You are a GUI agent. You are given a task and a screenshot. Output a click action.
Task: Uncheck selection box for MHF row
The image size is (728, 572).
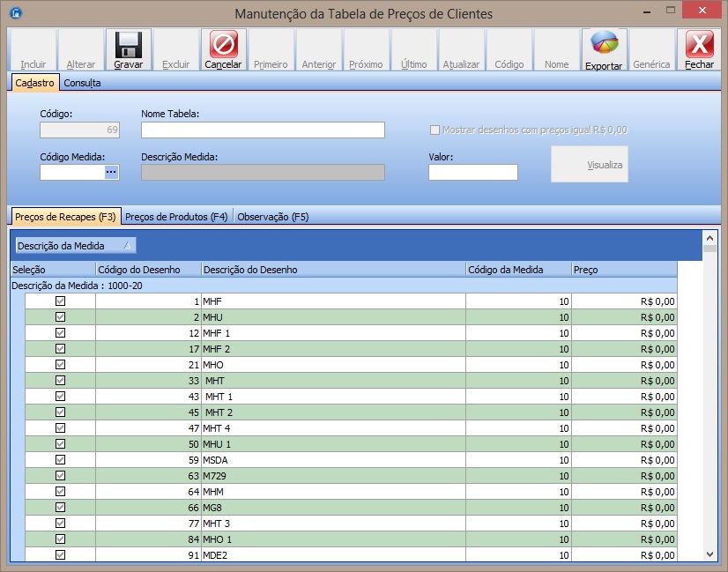[61, 301]
